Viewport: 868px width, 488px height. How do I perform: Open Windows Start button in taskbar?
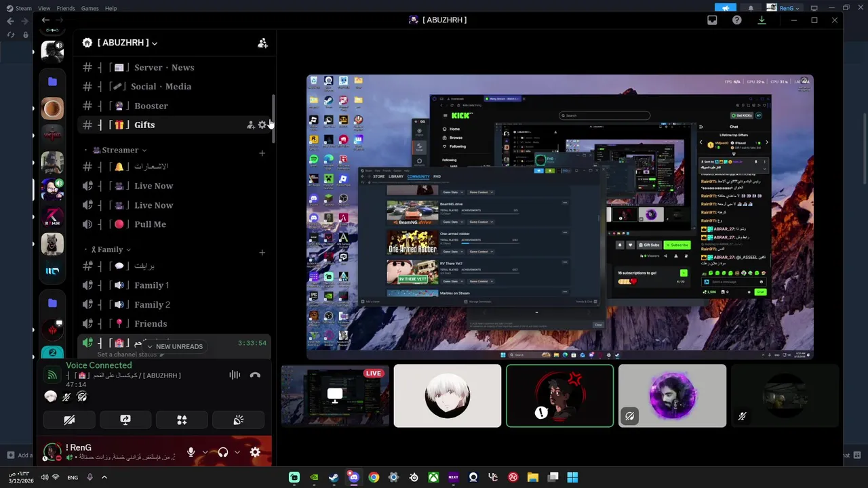pyautogui.click(x=572, y=477)
